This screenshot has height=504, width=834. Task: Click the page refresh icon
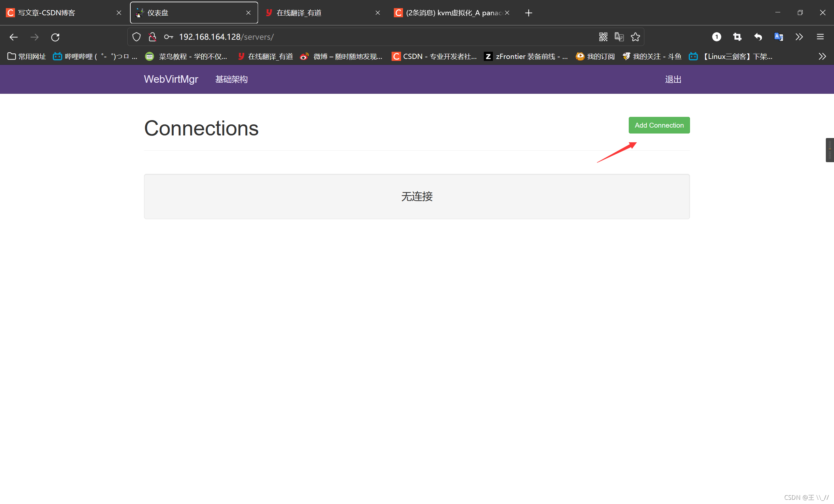(x=55, y=37)
